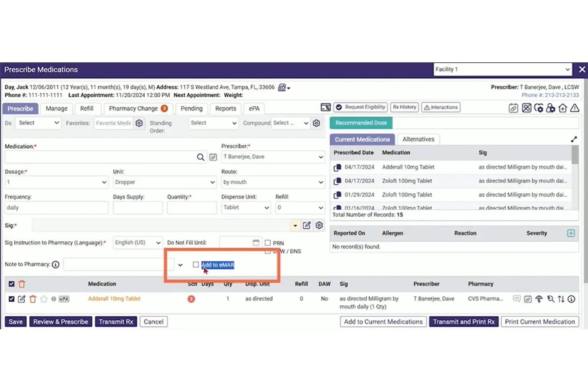The height and width of the screenshot is (392, 588).
Task: Click the copy icon for 04/17/2024 Adderall
Action: tap(337, 168)
